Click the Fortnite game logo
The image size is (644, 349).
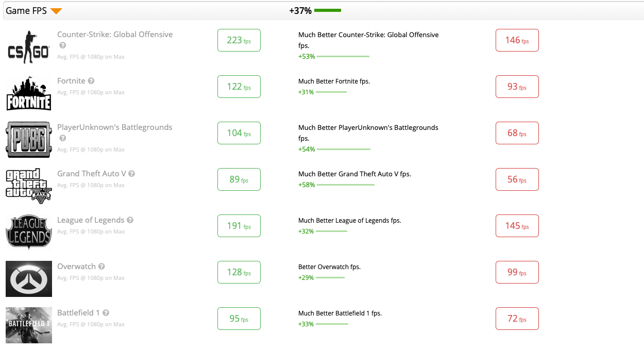pos(29,93)
